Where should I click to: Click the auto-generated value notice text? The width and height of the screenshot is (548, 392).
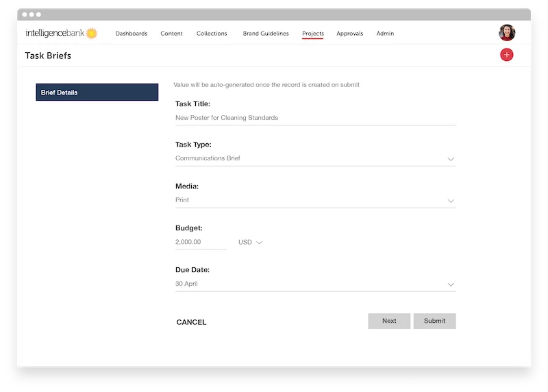(266, 85)
